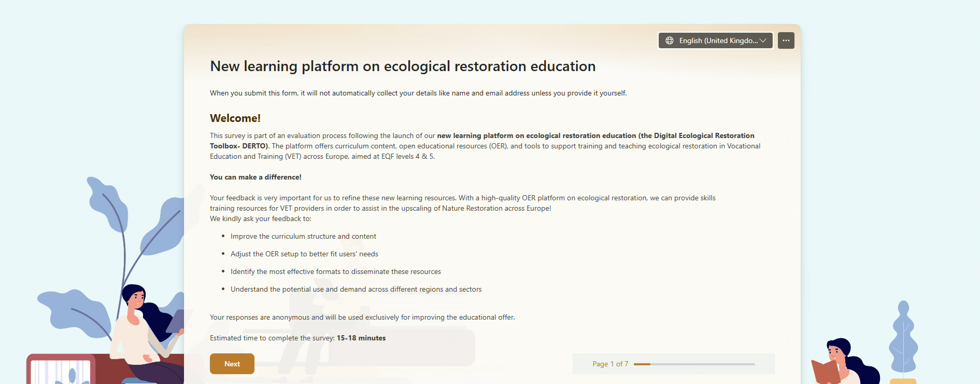Screen dimensions: 980x384
Task: Click the bullet about potential use and demand
Action: [x=356, y=290]
